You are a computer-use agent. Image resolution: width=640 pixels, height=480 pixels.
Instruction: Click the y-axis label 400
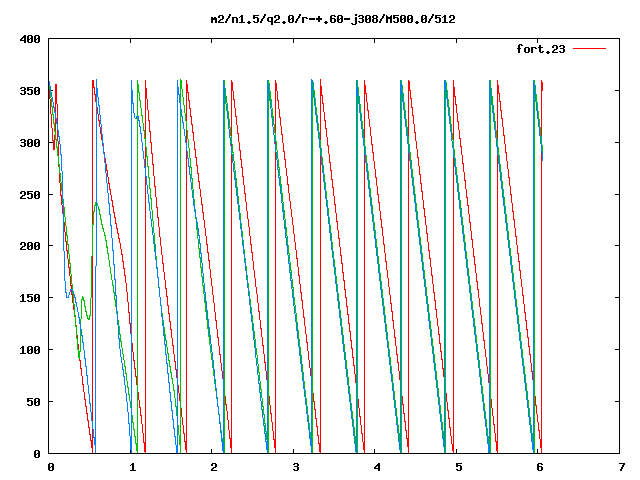[x=30, y=39]
